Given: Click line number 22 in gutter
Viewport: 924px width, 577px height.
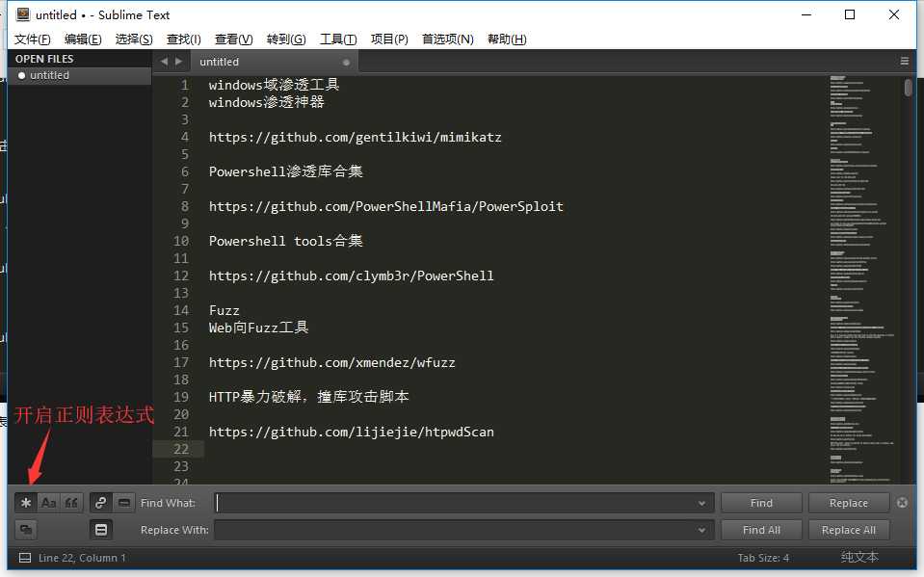Looking at the screenshot, I should coord(181,449).
